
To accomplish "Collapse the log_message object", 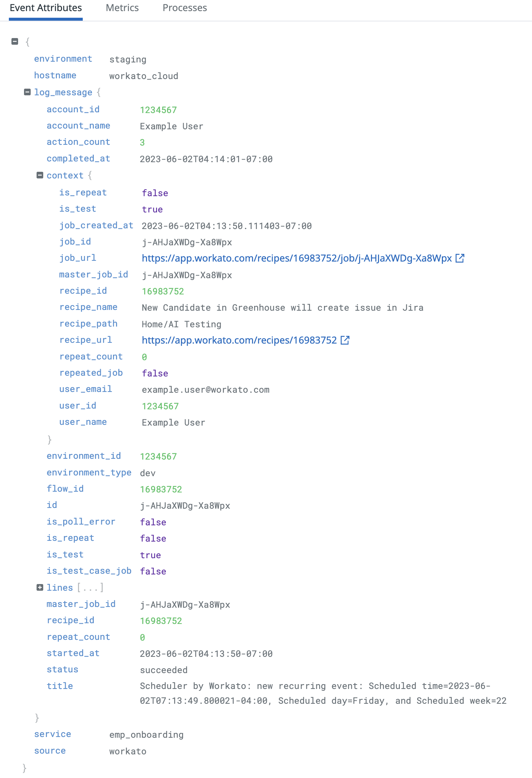I will (27, 92).
